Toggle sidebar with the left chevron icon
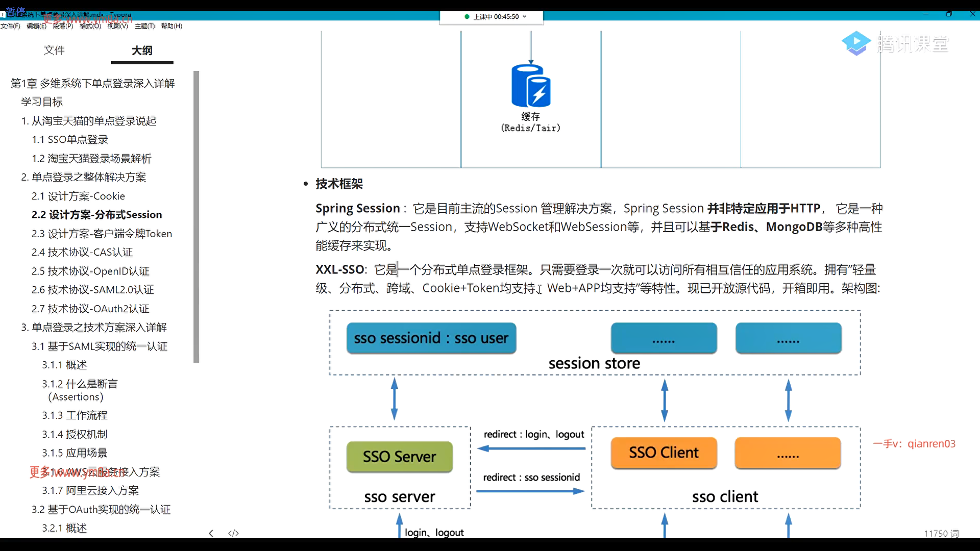 coord(211,533)
